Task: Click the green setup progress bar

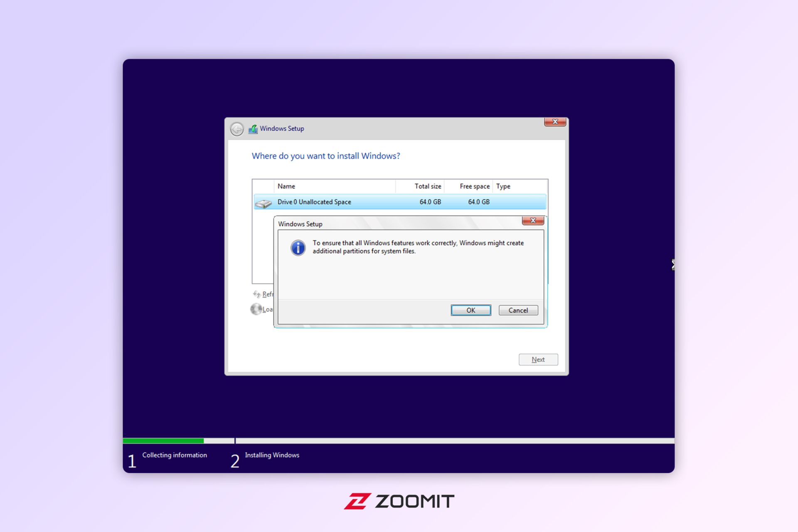Action: coord(163,441)
